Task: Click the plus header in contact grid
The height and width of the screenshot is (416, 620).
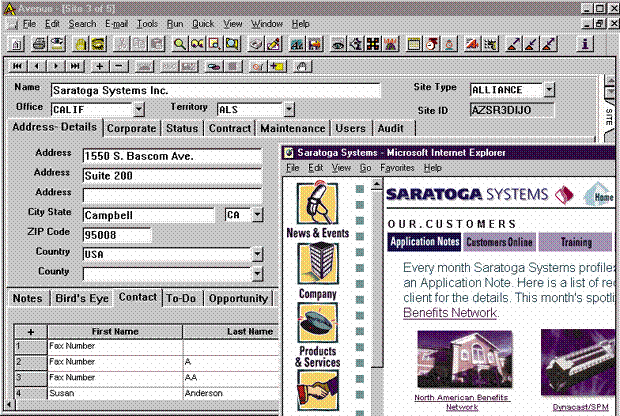Action: point(31,332)
